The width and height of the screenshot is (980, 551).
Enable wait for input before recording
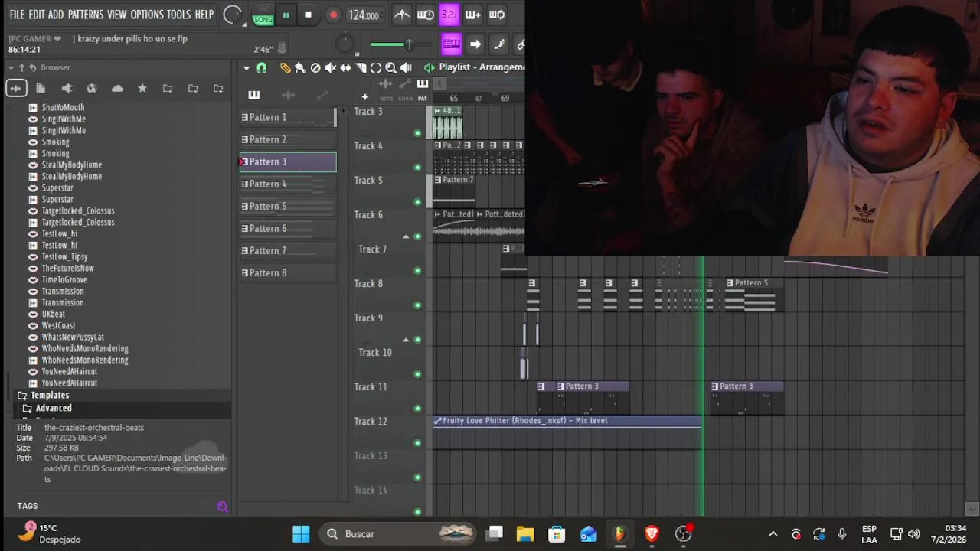(425, 15)
